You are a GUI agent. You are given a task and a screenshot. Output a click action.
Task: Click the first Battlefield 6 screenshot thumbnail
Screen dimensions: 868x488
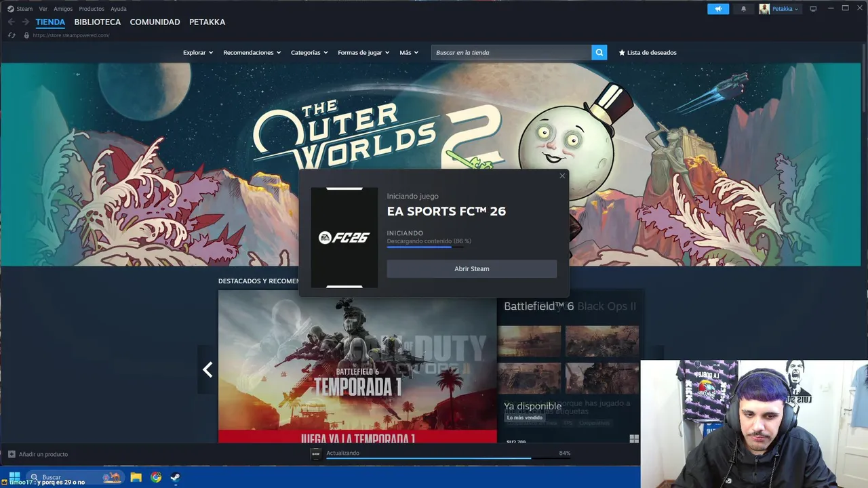(x=530, y=342)
